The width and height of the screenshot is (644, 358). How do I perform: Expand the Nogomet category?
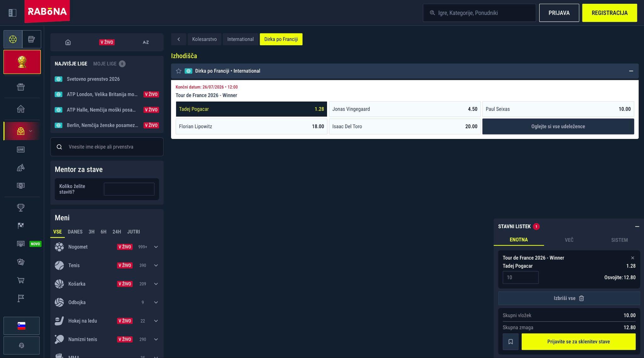[x=156, y=247]
